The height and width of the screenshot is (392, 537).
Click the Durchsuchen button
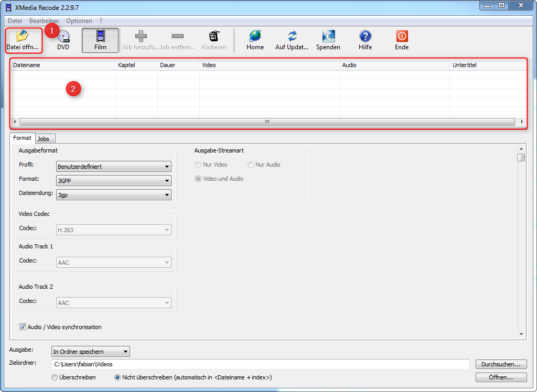[501, 364]
